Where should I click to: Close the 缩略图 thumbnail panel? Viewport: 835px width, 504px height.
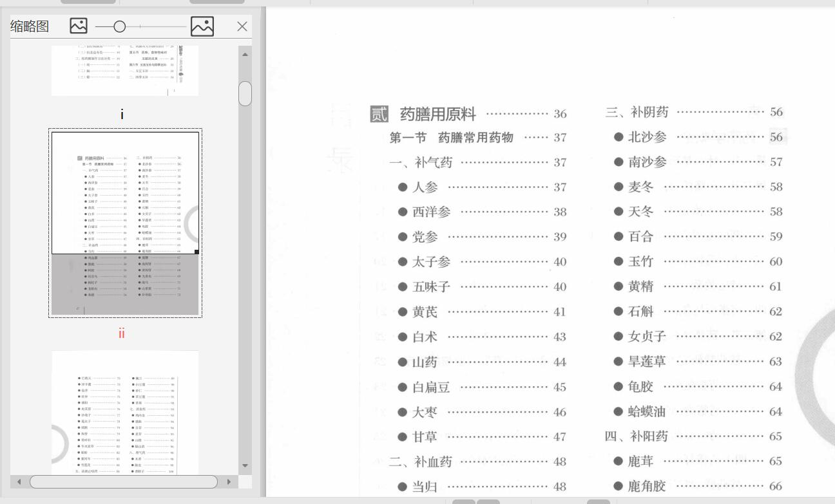[242, 26]
